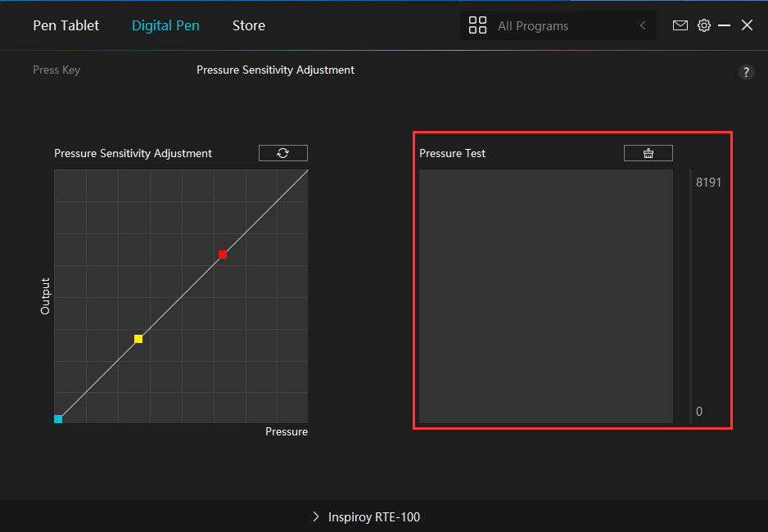The width and height of the screenshot is (768, 532).
Task: Minimize the driver window
Action: pyautogui.click(x=724, y=25)
